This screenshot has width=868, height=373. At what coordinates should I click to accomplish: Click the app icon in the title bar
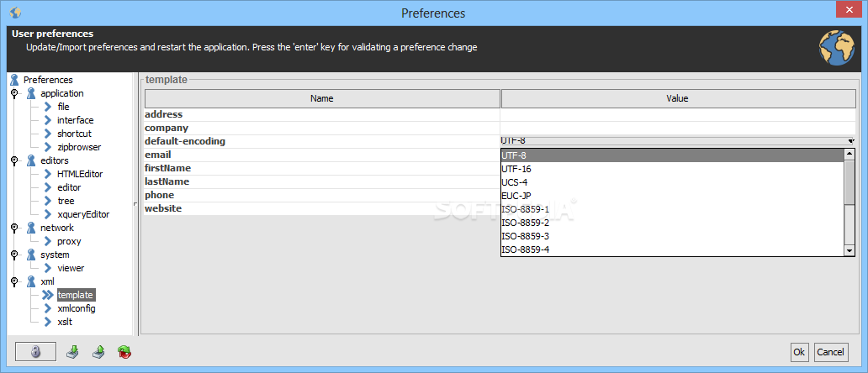[16, 12]
